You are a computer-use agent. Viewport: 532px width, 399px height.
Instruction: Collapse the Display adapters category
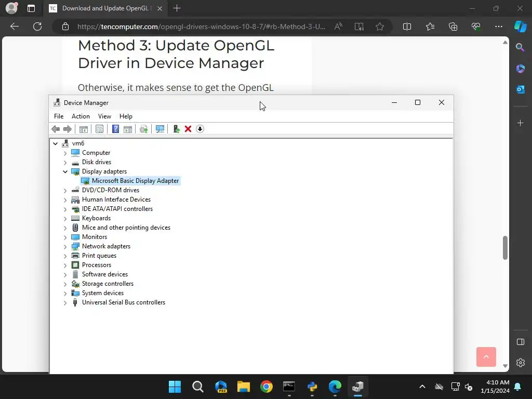click(x=65, y=171)
